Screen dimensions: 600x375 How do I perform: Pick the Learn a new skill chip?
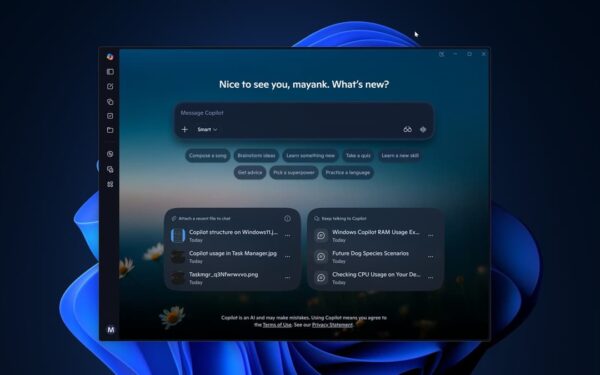(x=400, y=156)
